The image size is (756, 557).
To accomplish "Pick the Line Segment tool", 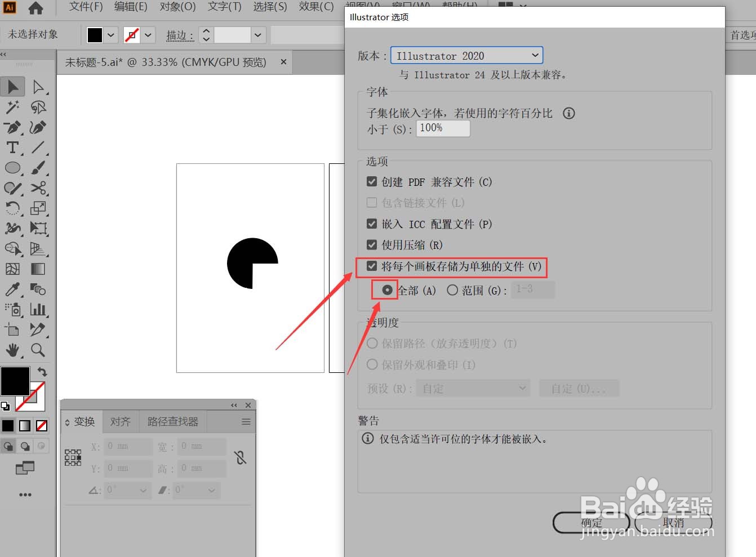I will (x=38, y=148).
